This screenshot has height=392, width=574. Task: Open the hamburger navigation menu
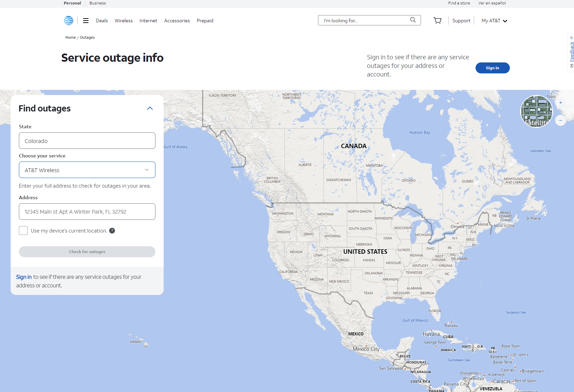86,21
